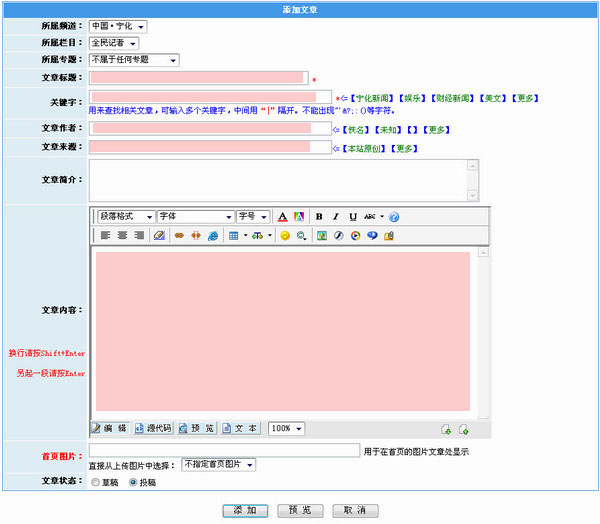
Task: Insert a table using the table icon
Action: [234, 236]
